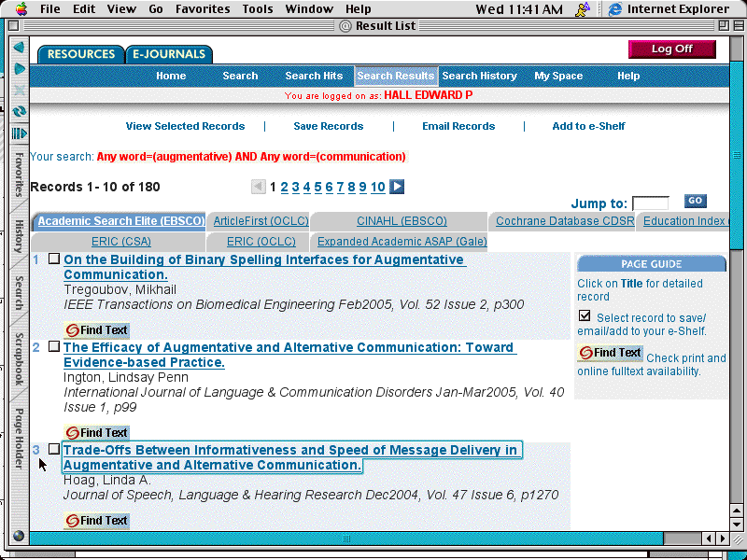Click the Email Records link
747x560 pixels.
pyautogui.click(x=458, y=126)
